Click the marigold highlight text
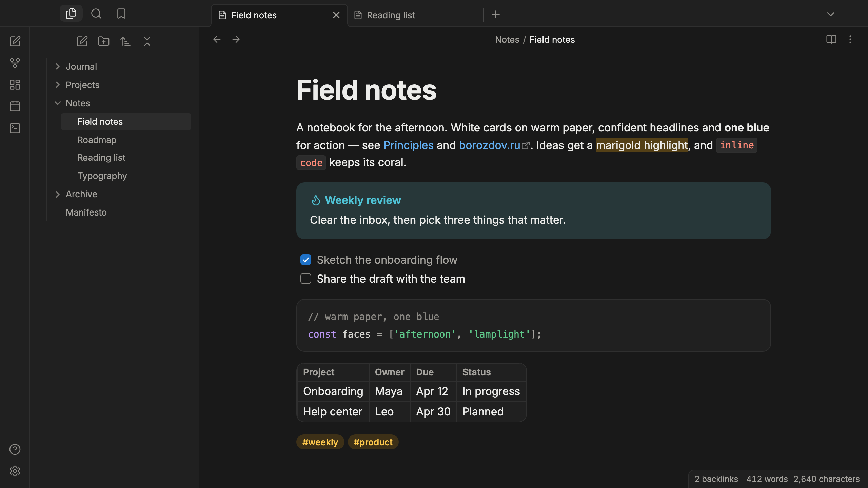Image resolution: width=868 pixels, height=488 pixels. coord(642,145)
